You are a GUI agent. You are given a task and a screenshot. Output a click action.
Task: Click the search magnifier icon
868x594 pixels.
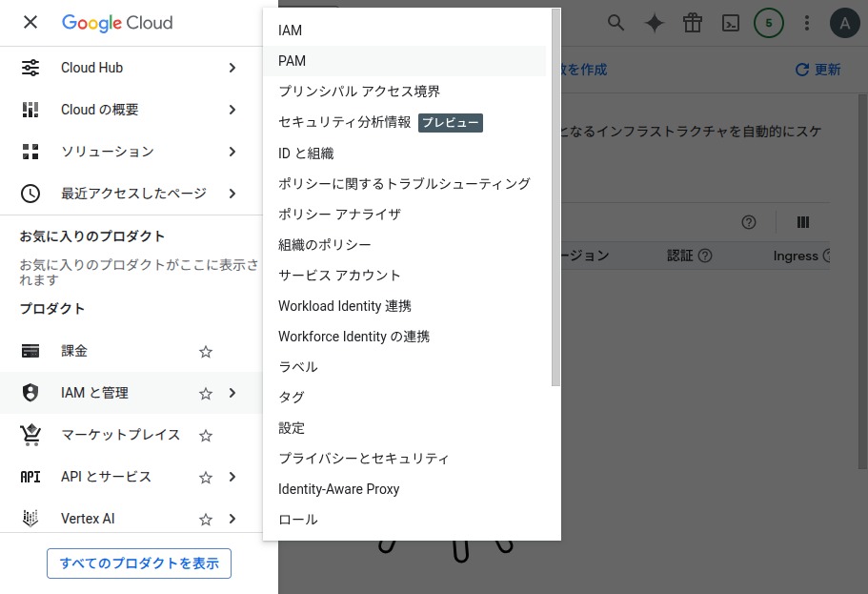click(x=616, y=23)
